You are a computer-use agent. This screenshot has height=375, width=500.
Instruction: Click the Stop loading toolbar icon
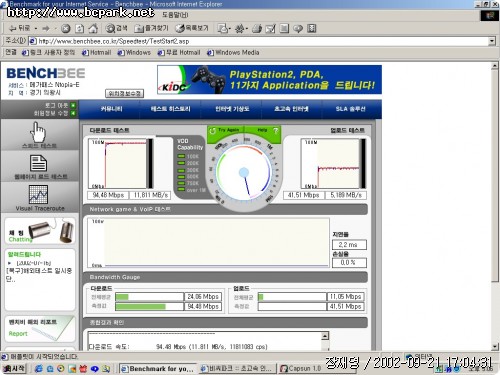(x=65, y=29)
